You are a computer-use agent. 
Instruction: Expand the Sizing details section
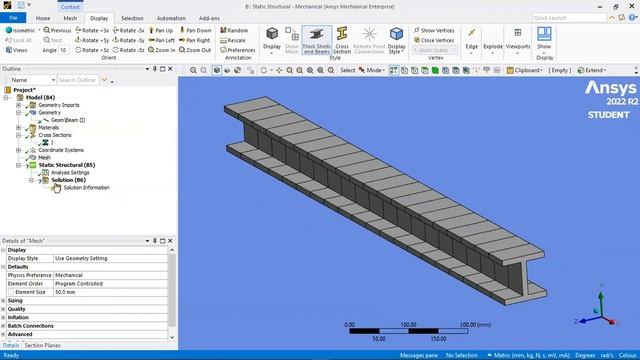pyautogui.click(x=3, y=300)
